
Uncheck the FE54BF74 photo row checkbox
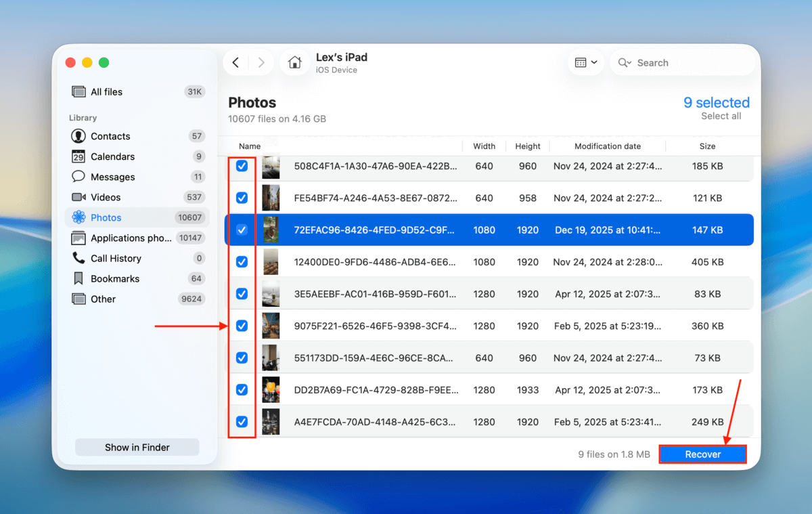pyautogui.click(x=242, y=198)
